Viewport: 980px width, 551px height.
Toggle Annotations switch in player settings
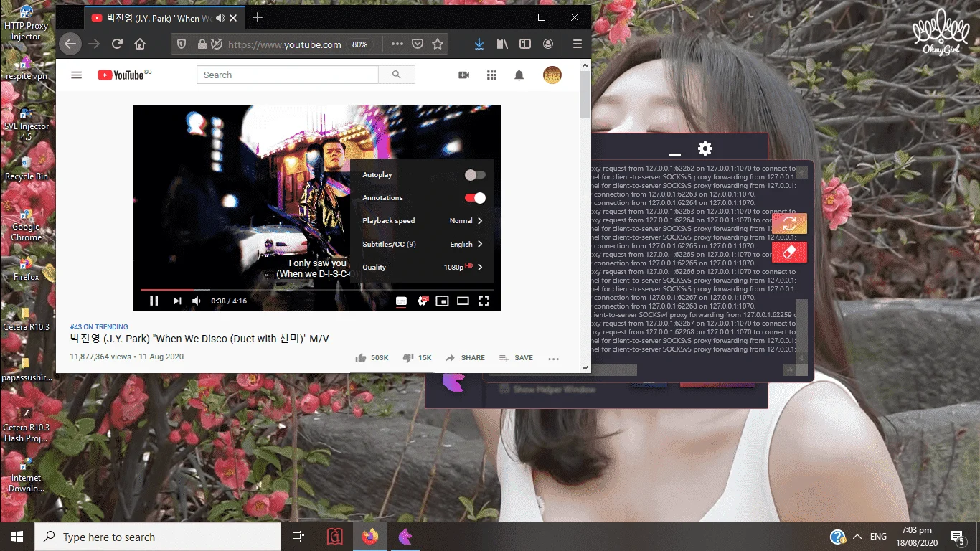(x=475, y=198)
